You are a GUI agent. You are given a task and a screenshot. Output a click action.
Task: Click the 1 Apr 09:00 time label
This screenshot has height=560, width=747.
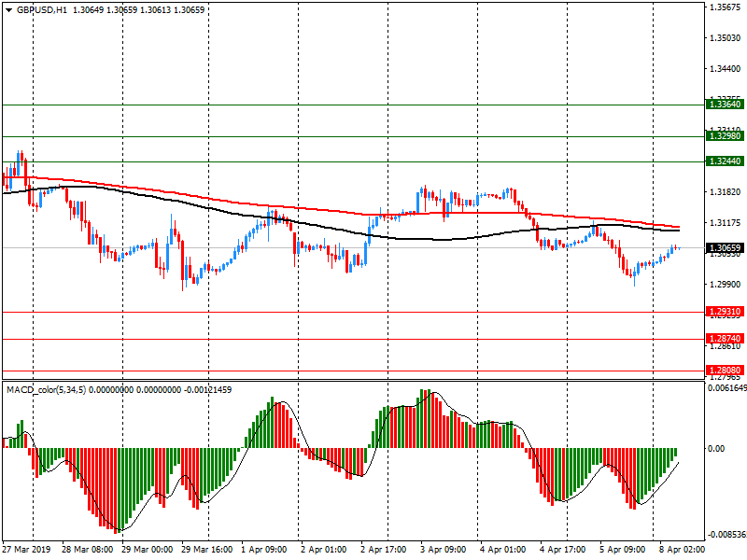pos(265,551)
